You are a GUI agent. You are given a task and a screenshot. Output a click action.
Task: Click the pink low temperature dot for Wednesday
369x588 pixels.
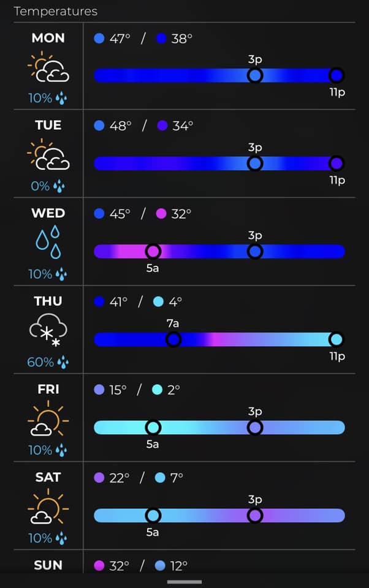pyautogui.click(x=161, y=214)
